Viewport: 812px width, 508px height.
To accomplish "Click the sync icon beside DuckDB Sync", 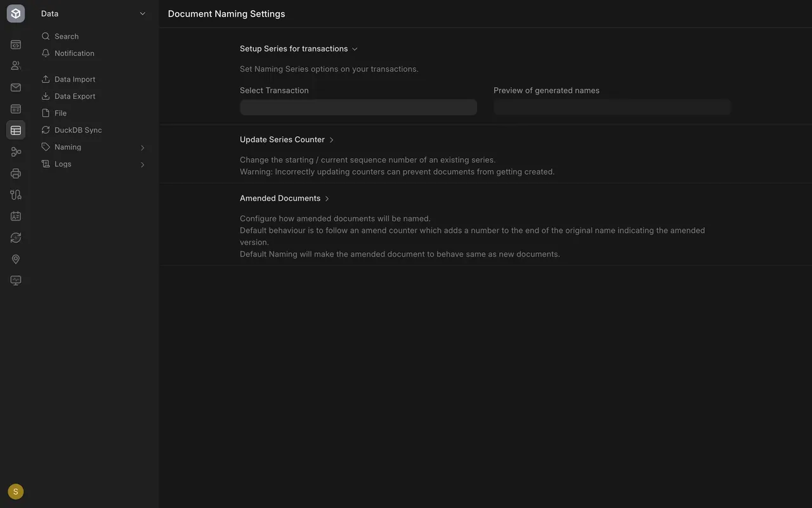I will click(x=46, y=130).
